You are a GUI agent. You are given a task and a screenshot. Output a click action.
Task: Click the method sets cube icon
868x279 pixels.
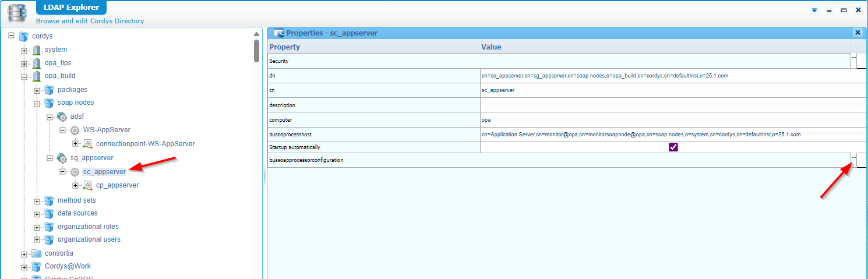pos(49,200)
